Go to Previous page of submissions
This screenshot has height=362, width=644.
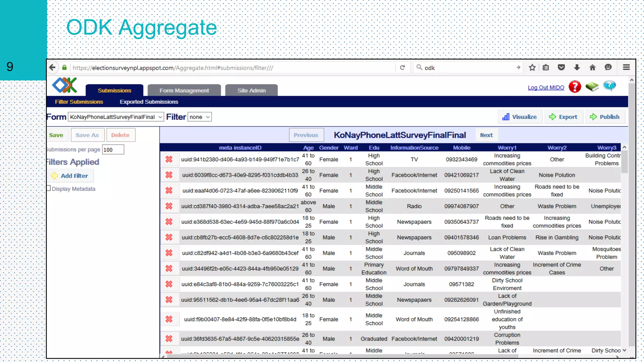(306, 135)
